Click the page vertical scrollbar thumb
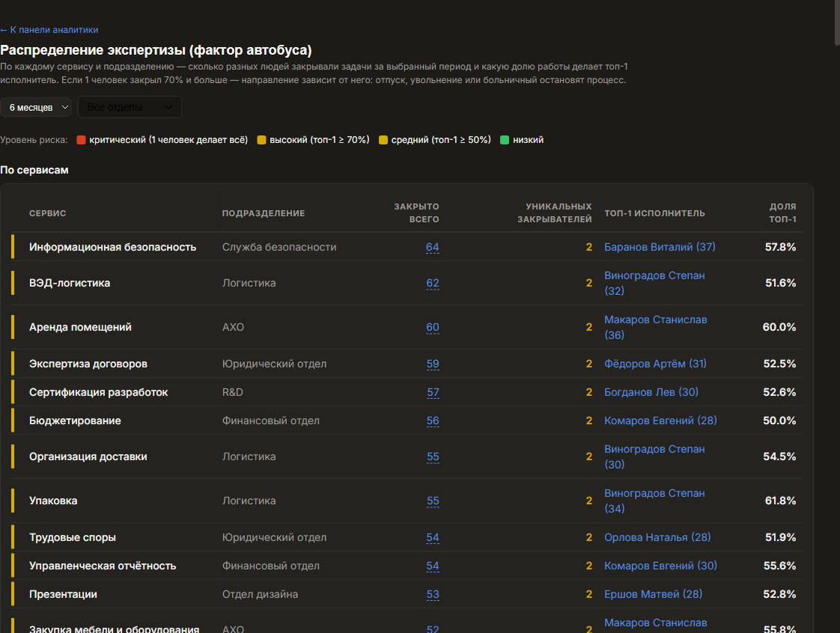This screenshot has height=633, width=840. (837, 22)
